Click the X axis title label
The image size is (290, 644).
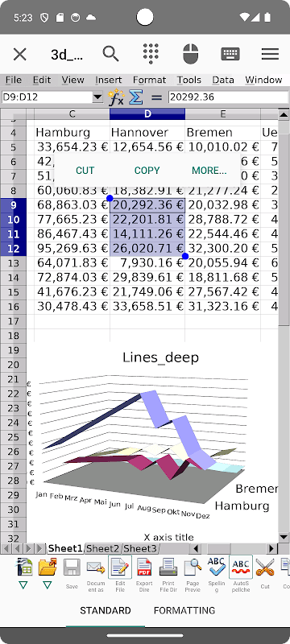(169, 537)
